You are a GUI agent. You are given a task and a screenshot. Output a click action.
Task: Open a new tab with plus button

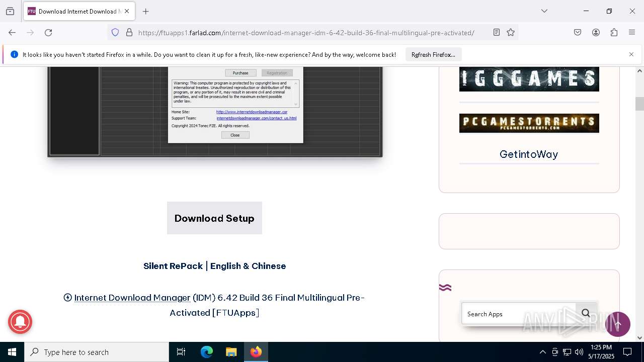pyautogui.click(x=146, y=11)
